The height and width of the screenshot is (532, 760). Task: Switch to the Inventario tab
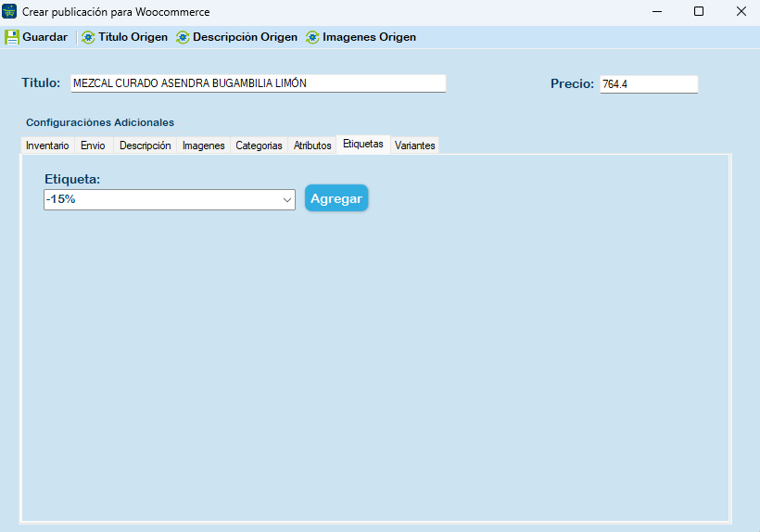(x=47, y=146)
